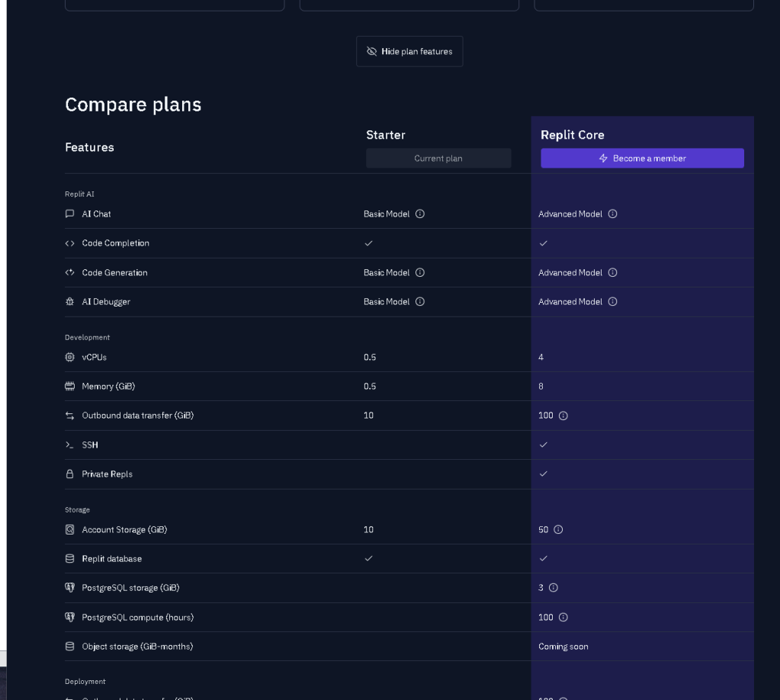The height and width of the screenshot is (700, 780).
Task: Click the Code Completion brackets icon
Action: pos(69,243)
